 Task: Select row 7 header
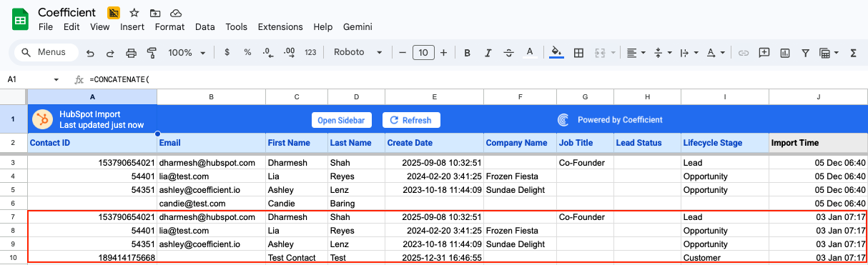[x=14, y=216]
